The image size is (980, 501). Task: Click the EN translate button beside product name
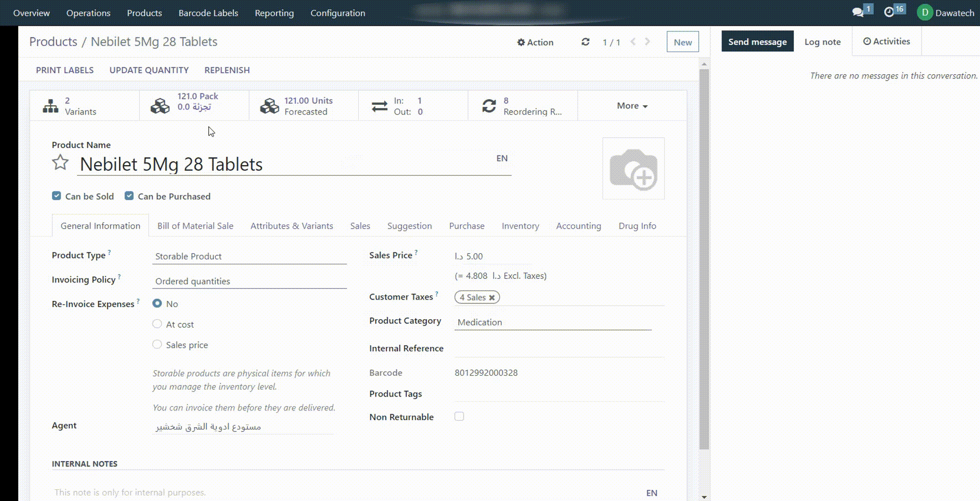point(502,158)
